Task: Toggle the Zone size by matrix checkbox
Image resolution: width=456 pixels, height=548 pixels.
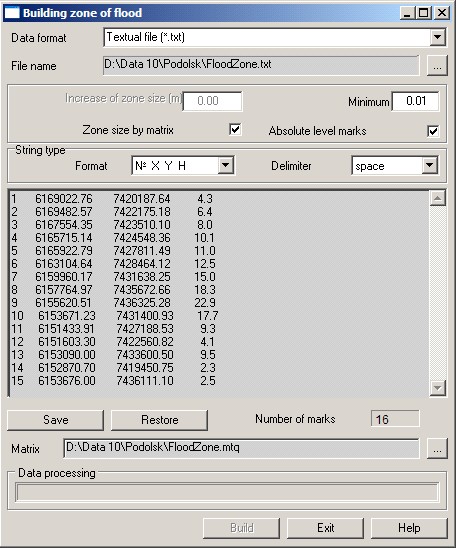Action: click(x=235, y=129)
